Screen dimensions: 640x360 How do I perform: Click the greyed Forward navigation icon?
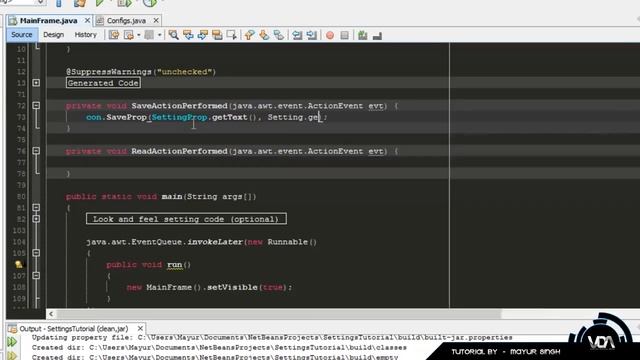pyautogui.click(x=149, y=35)
